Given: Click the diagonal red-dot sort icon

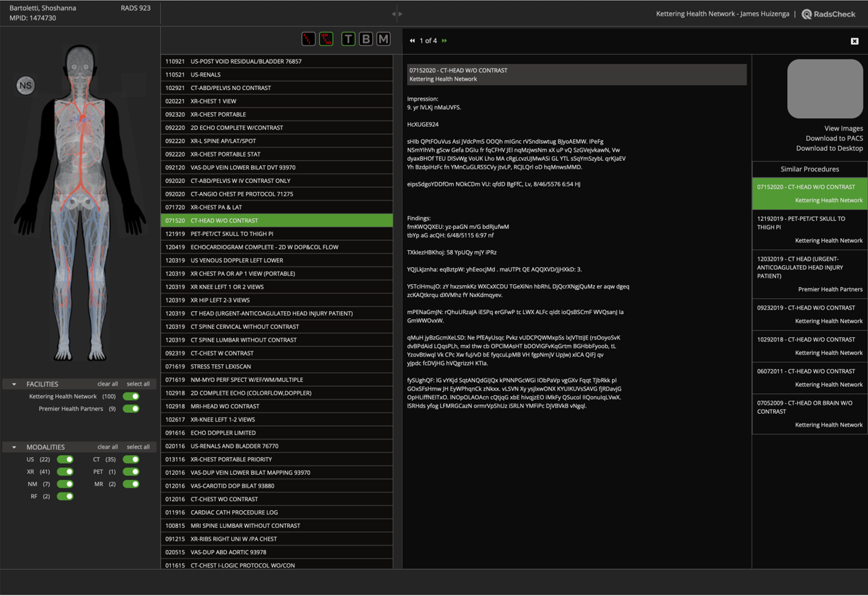Looking at the screenshot, I should coord(308,40).
